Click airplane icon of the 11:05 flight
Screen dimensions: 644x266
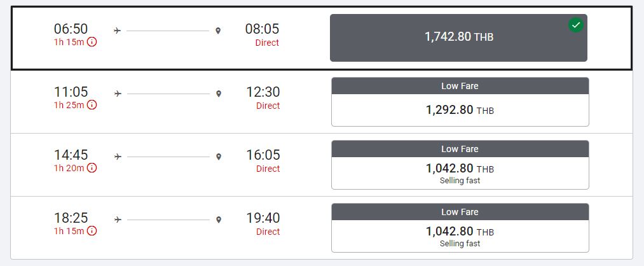tap(118, 94)
